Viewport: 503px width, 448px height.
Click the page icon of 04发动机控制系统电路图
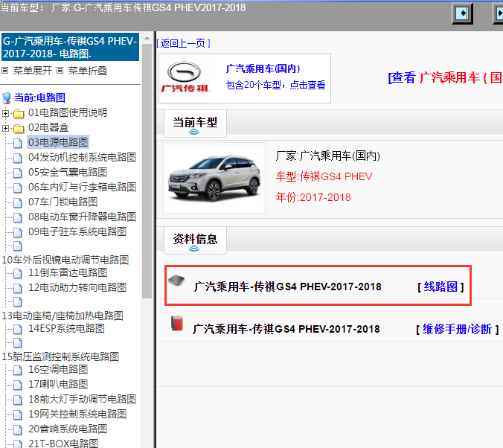(18, 158)
